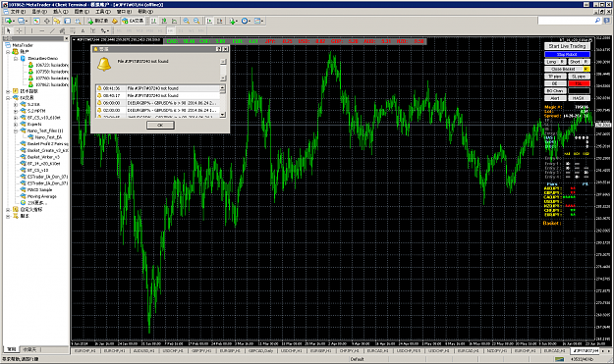Image resolution: width=614 pixels, height=364 pixels.
Task: Open the New Chart toolbar icon
Action: coord(8,21)
